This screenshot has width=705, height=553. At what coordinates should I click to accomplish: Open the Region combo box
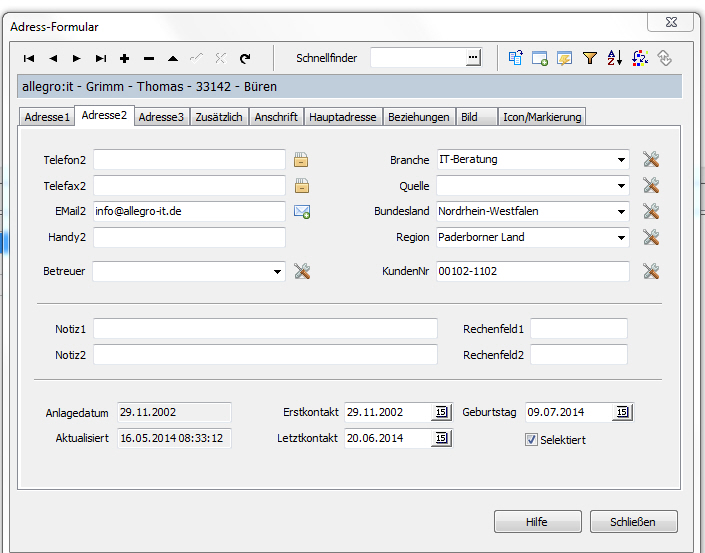(621, 238)
